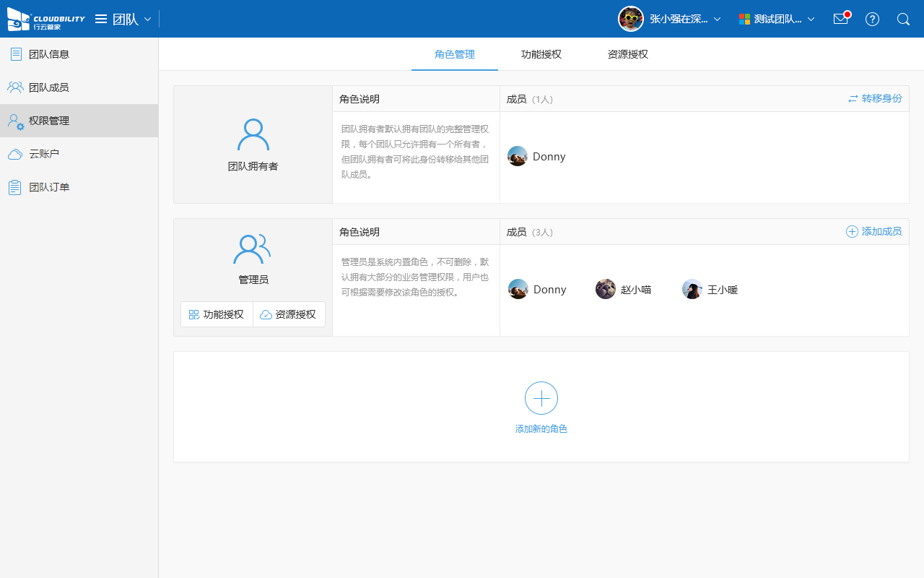Click the team owner role icon

click(253, 135)
